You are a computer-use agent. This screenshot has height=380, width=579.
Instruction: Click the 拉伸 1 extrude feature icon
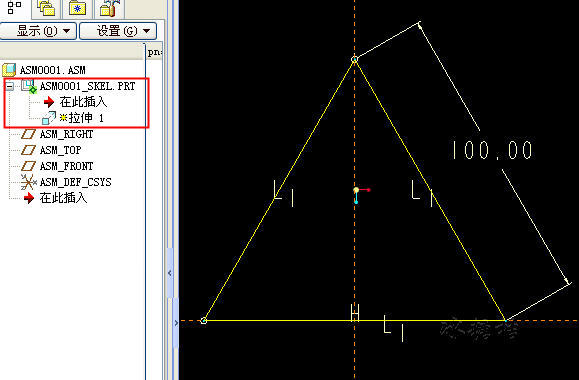(49, 118)
